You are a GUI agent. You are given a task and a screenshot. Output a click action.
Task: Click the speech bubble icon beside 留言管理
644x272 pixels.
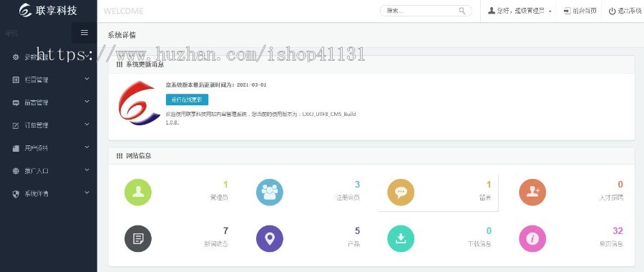click(x=16, y=103)
